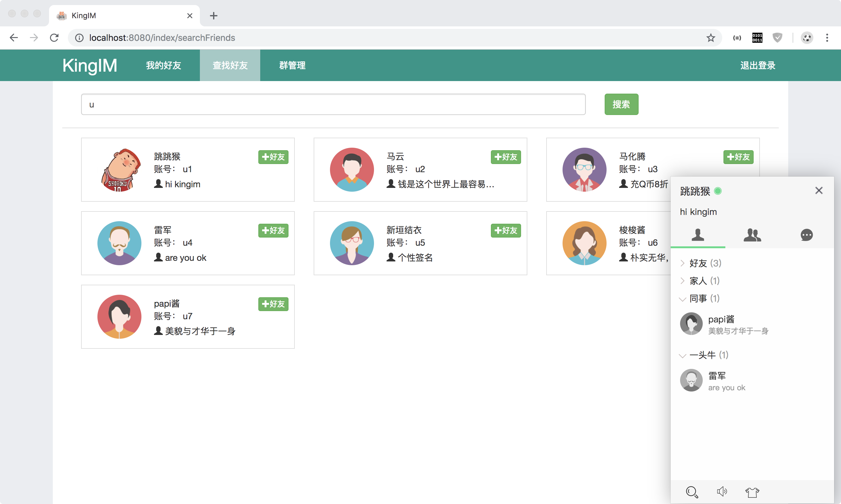Open the messages chat bubble tab
The width and height of the screenshot is (841, 504).
pos(806,235)
